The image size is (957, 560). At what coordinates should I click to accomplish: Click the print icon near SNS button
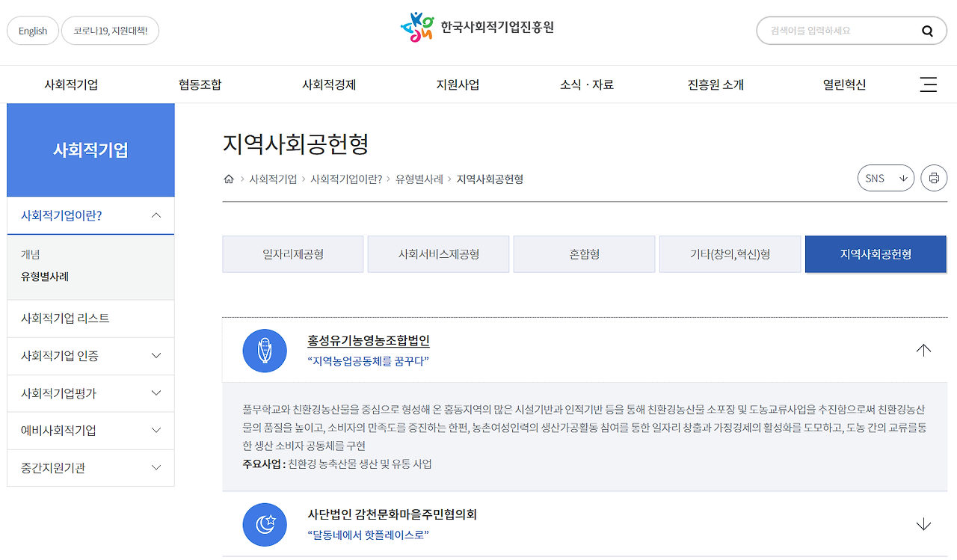(x=934, y=178)
